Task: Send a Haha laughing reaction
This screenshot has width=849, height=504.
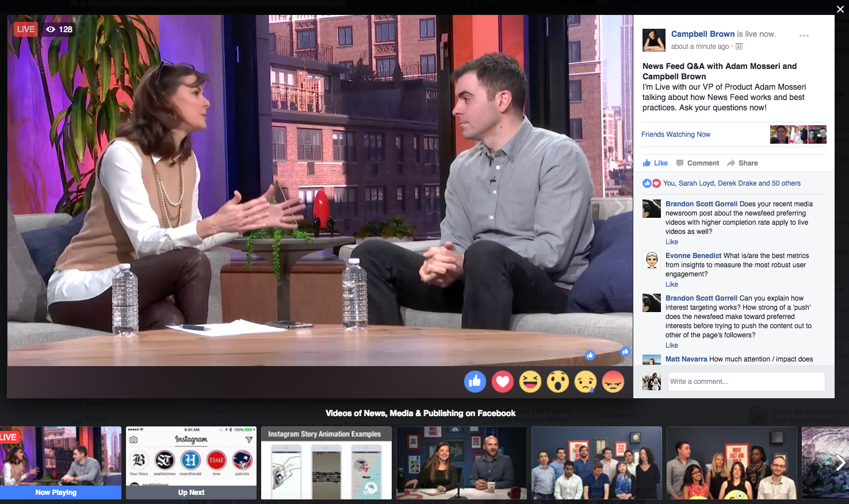Action: tap(530, 381)
